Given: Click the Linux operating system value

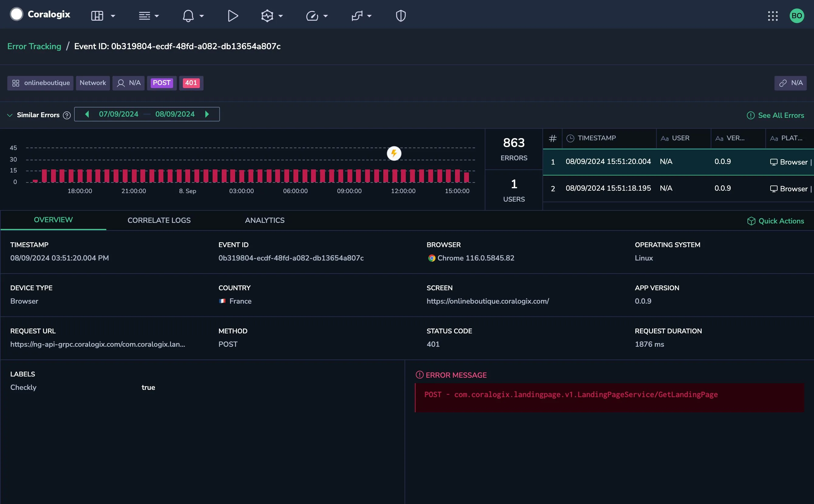Looking at the screenshot, I should [644, 258].
